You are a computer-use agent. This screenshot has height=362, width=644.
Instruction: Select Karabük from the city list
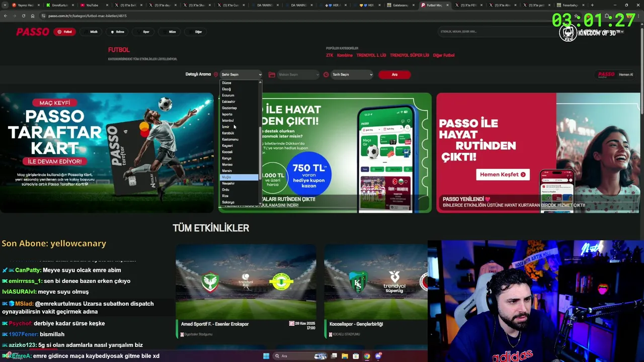click(239, 133)
